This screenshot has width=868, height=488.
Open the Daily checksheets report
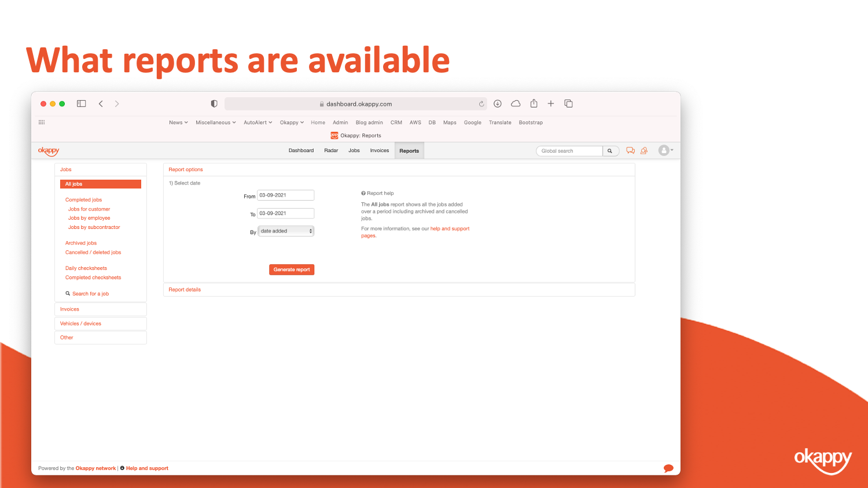(x=86, y=268)
